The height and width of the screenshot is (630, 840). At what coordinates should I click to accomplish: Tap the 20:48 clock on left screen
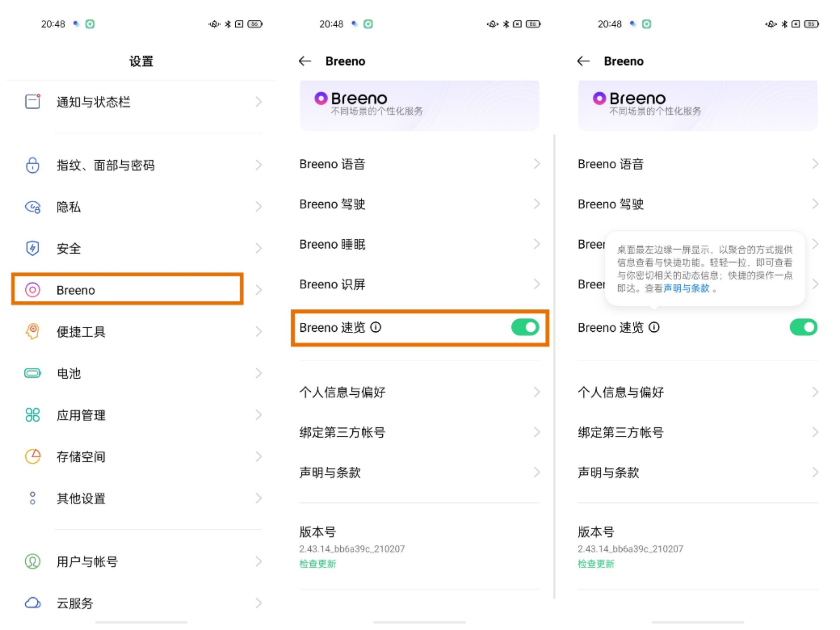click(53, 24)
